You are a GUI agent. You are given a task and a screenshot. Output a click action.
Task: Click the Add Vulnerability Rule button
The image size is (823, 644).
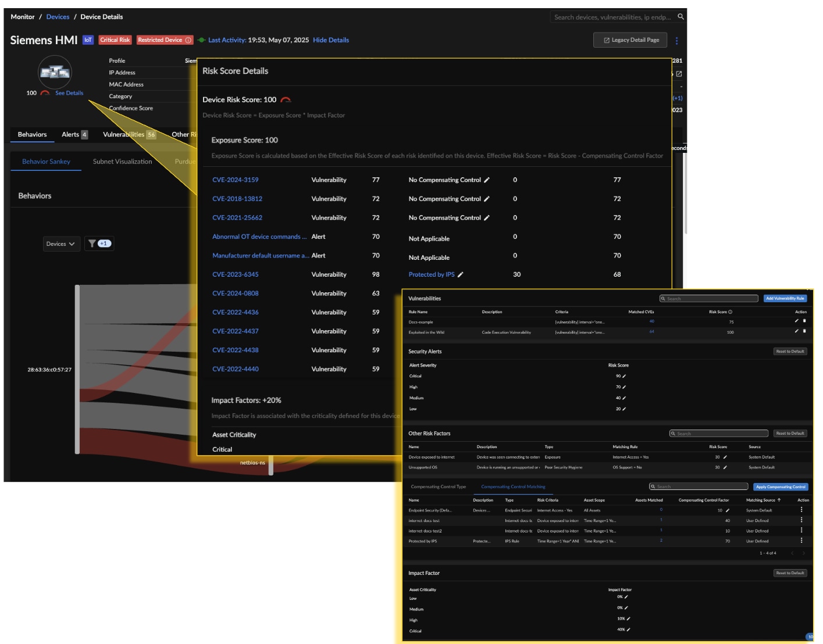point(785,298)
